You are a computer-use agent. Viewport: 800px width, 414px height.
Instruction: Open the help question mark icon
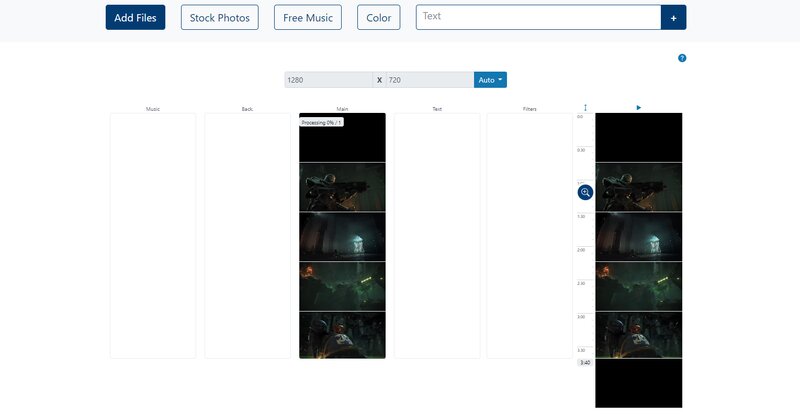(682, 58)
